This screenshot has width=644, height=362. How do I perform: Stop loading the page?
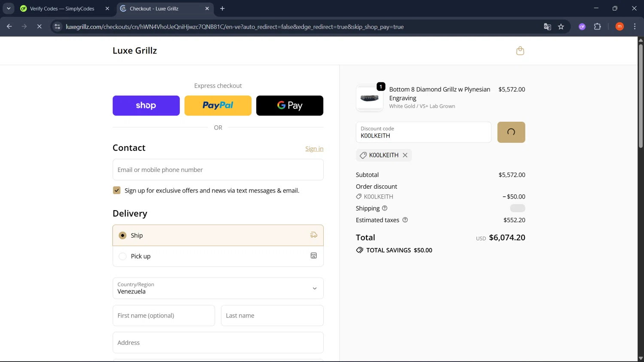tap(39, 27)
